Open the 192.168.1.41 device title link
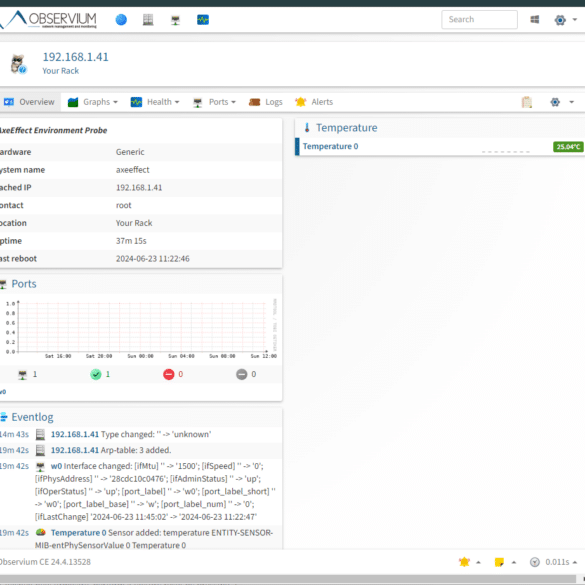Viewport: 585px width, 585px height. click(75, 57)
